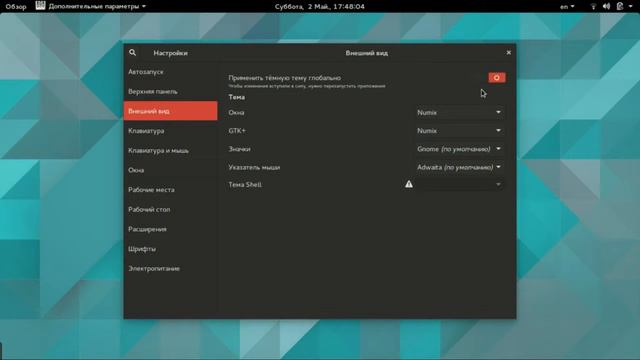Select Автозапуск in the sidebar
The width and height of the screenshot is (640, 360).
click(170, 72)
